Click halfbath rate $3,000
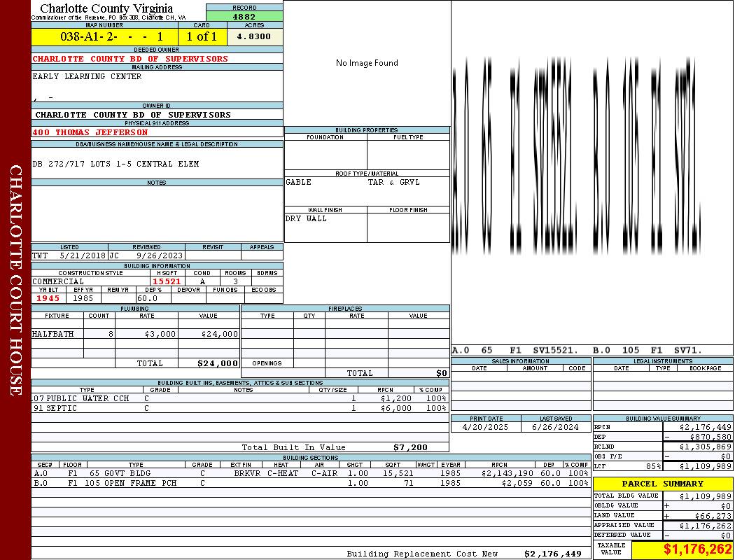This screenshot has width=735, height=560. [x=160, y=334]
